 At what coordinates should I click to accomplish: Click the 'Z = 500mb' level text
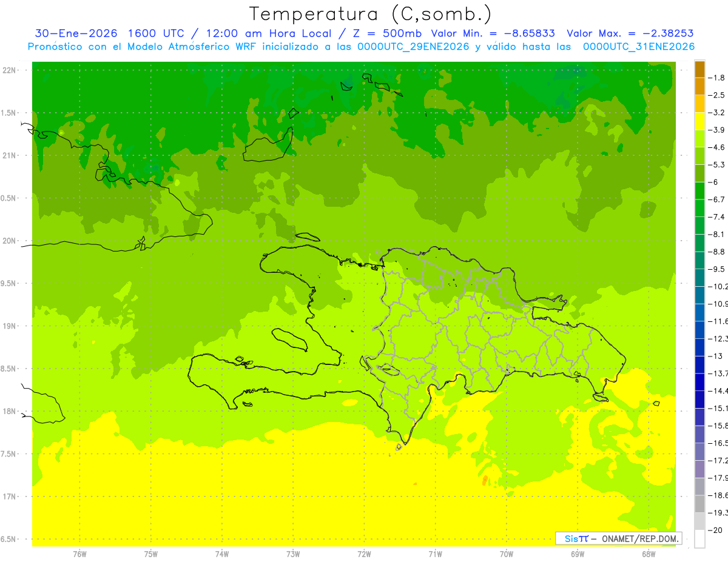(386, 33)
